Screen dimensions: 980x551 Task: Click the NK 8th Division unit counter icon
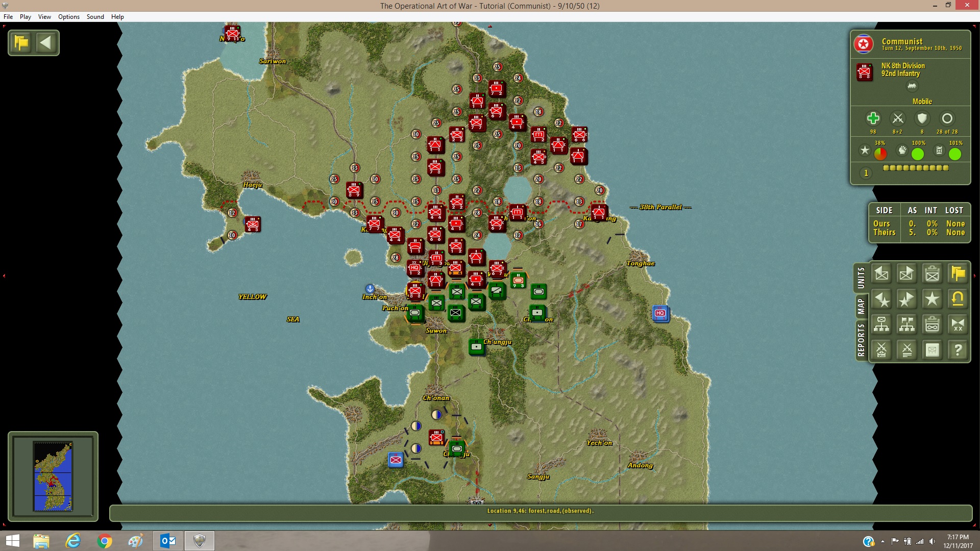pyautogui.click(x=865, y=72)
